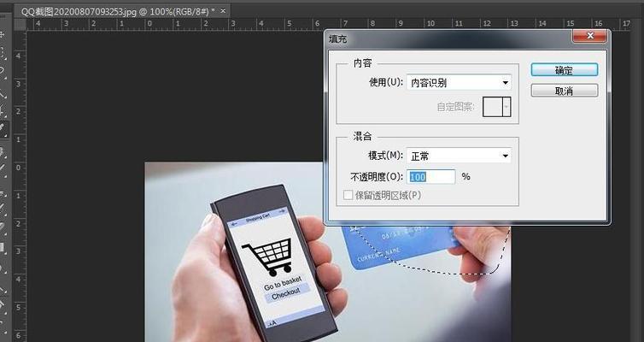
Task: Click the 内容 group heading
Action: (x=362, y=63)
